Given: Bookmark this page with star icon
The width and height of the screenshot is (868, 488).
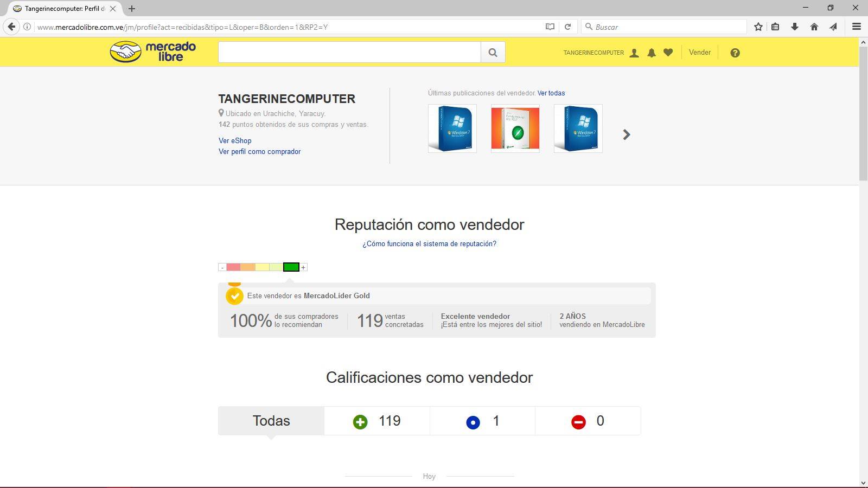Looking at the screenshot, I should tap(758, 27).
